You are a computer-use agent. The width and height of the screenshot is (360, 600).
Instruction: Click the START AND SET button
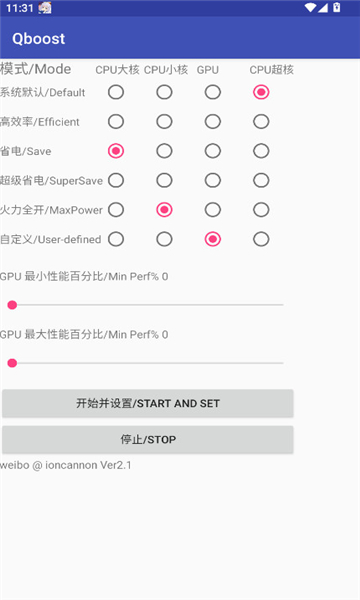148,403
